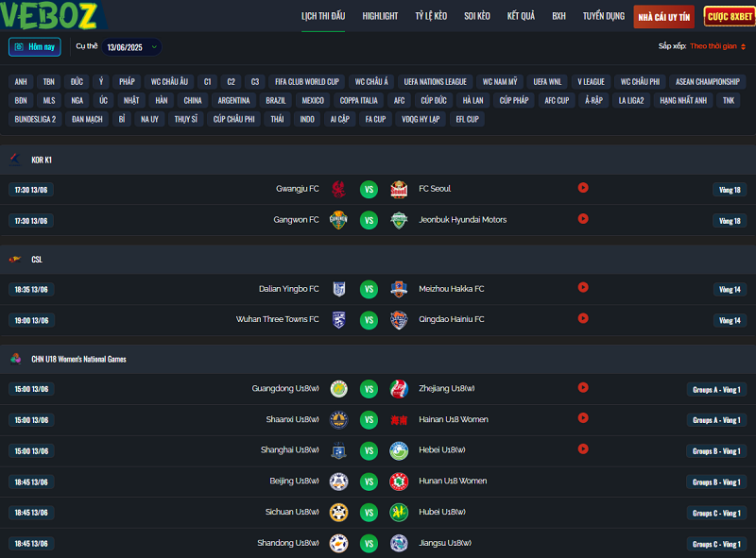Open the TỶ LỆ KÈO tab
756x558 pixels.
[x=431, y=16]
